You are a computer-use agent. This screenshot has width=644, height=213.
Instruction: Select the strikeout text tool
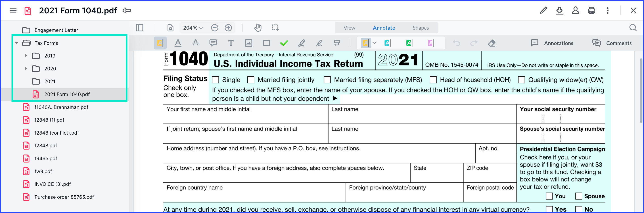click(196, 43)
